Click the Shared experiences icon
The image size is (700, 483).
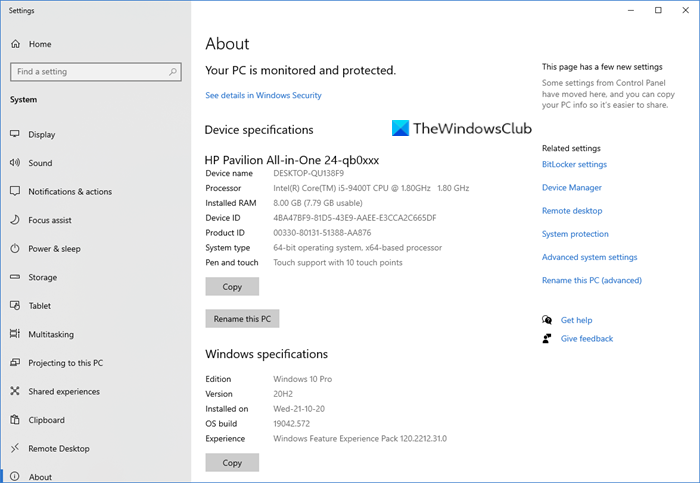[15, 391]
